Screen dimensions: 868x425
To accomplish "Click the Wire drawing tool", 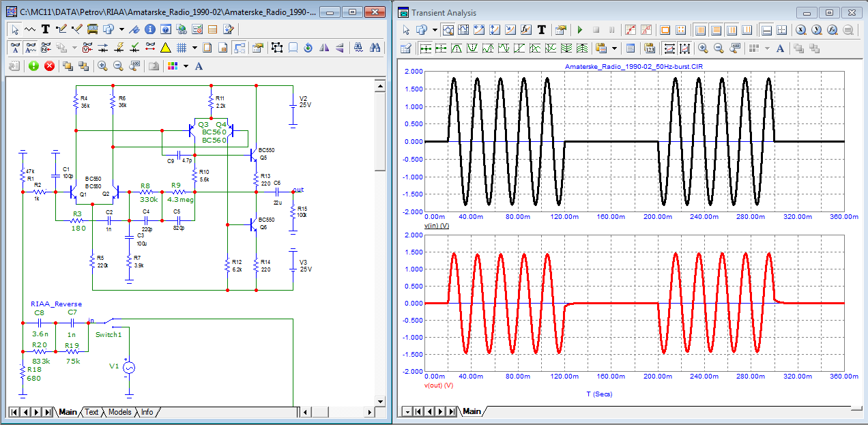I will [x=61, y=29].
